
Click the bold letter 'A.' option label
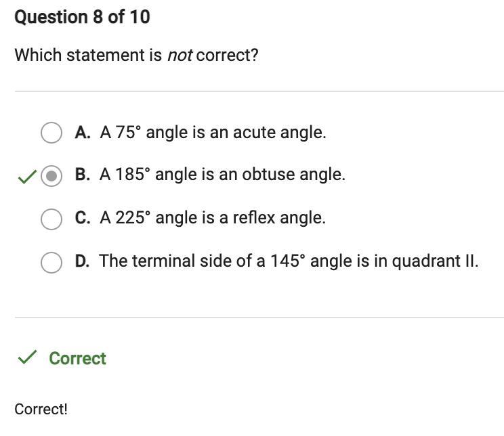[83, 132]
